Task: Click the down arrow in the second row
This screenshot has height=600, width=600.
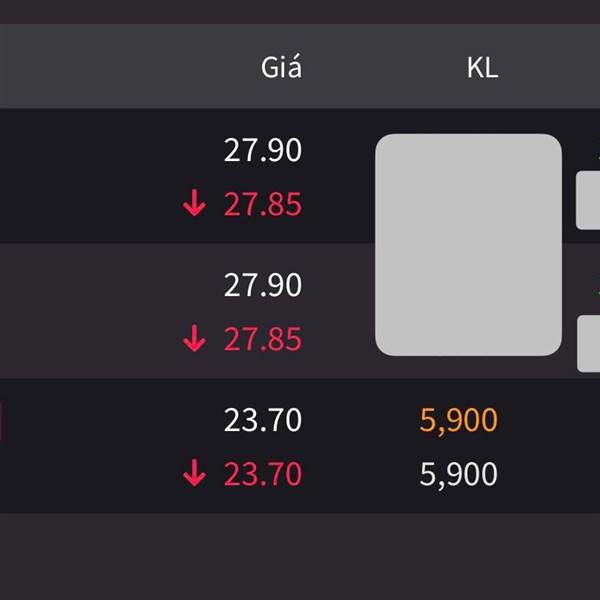Action: (194, 339)
